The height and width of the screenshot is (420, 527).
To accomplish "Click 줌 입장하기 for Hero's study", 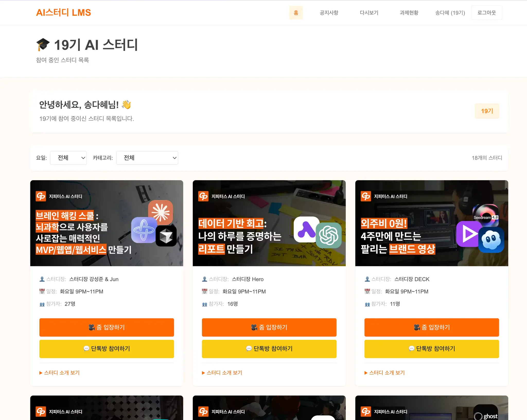I will [269, 327].
